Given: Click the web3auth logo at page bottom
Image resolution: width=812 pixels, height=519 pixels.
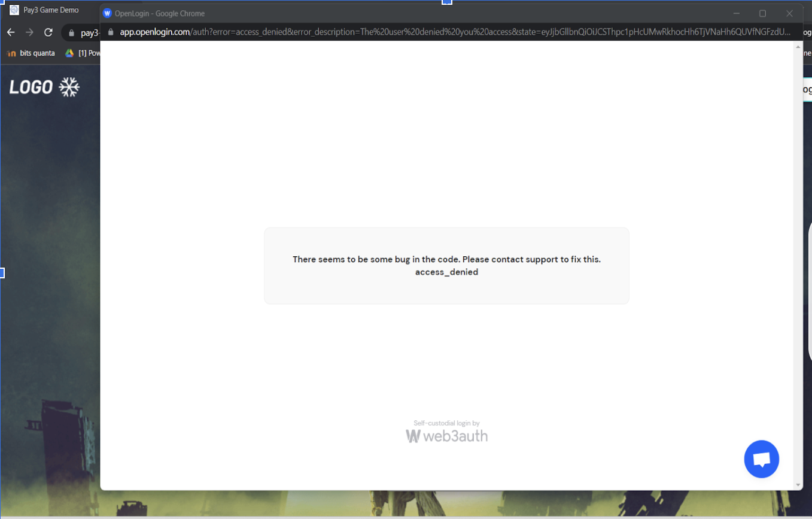Looking at the screenshot, I should 446,435.
